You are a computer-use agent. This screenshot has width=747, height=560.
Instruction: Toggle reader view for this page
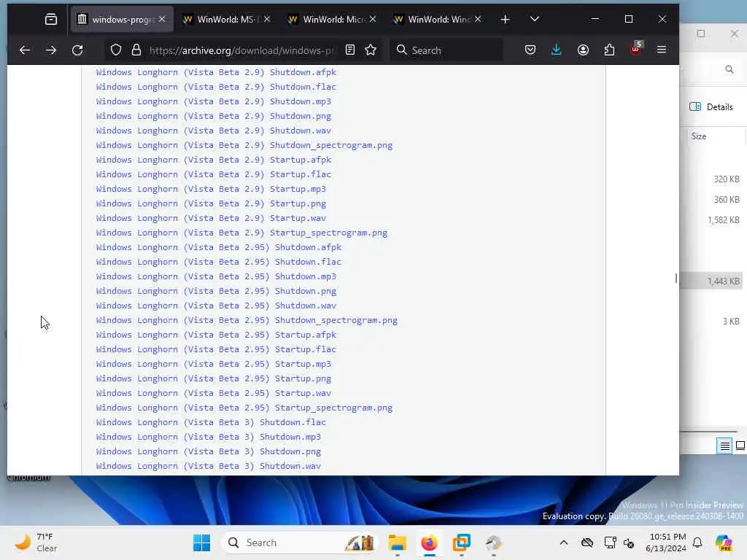(350, 50)
